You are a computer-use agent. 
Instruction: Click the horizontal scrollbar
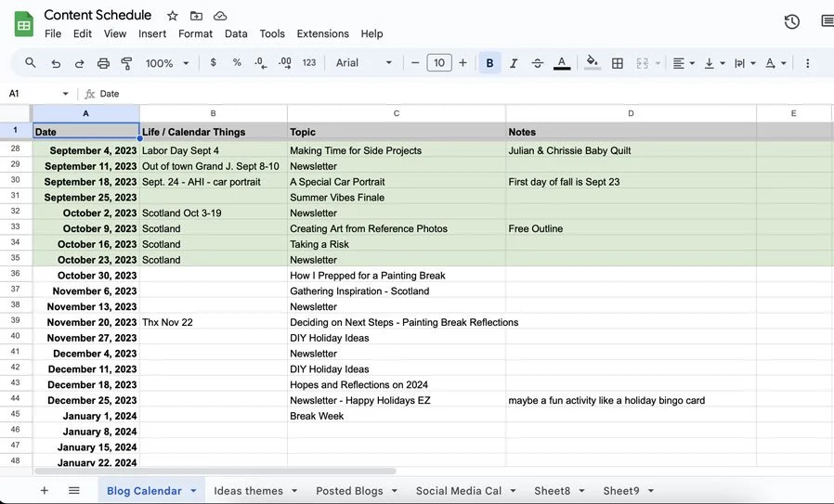pos(215,471)
